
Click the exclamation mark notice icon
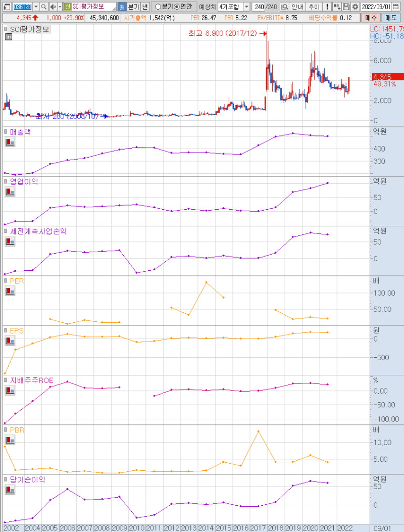point(327,7)
